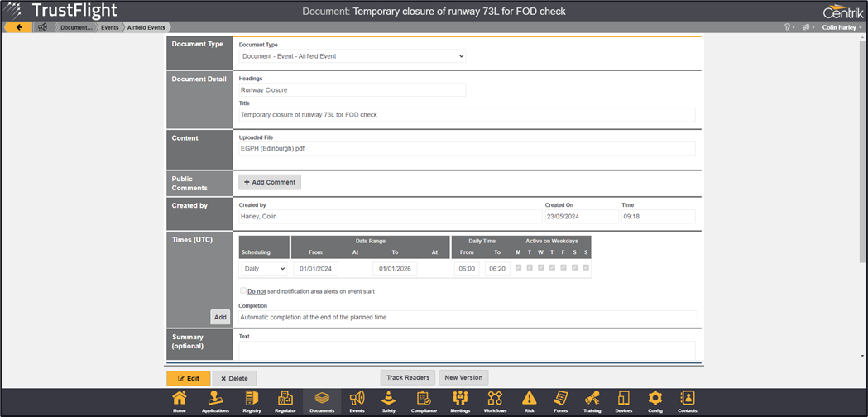Click the Airfield Events breadcrumb
The image size is (868, 417).
tap(146, 27)
